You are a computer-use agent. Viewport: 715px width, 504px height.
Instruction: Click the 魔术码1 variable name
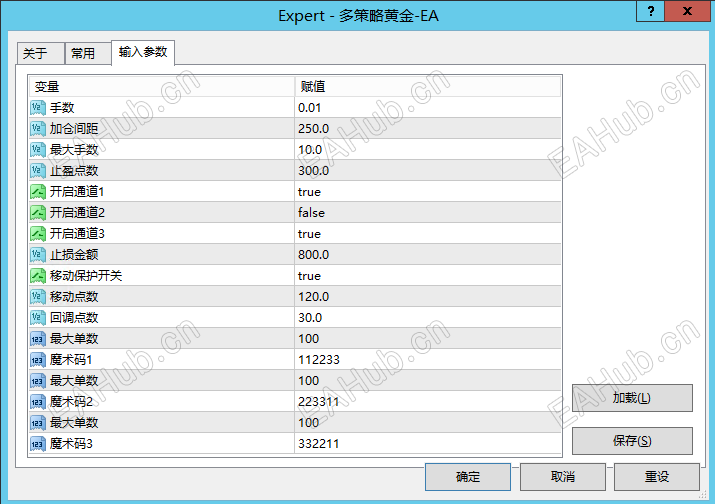71,360
